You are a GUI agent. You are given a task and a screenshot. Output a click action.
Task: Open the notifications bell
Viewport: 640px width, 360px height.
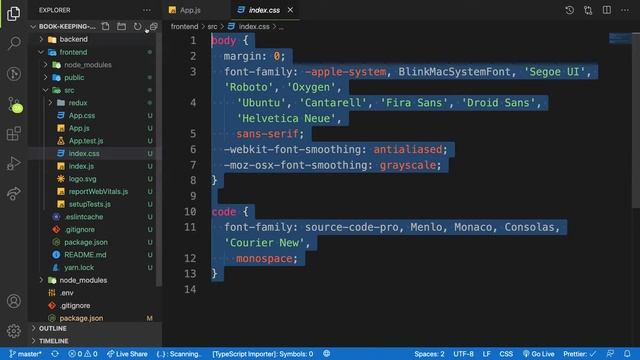[627, 354]
